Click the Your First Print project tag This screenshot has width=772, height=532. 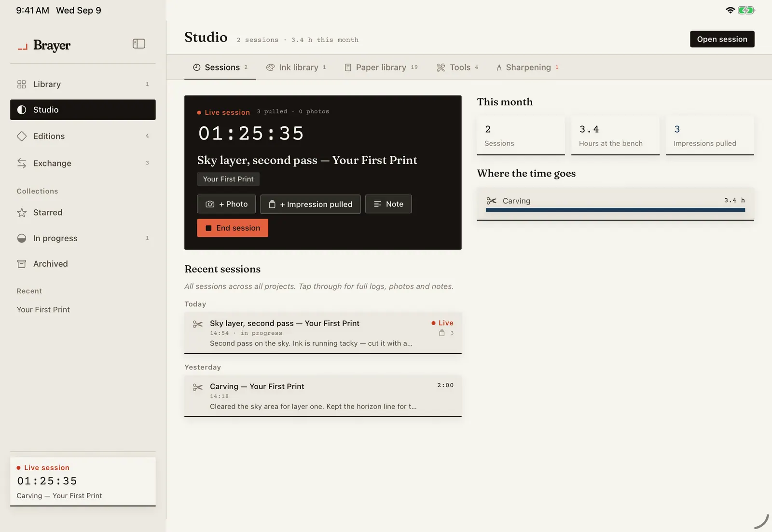(x=228, y=179)
